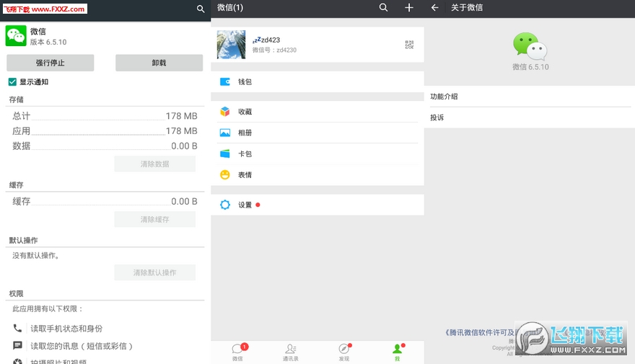Tap the album picture icon
Screen dimensions: 635x364
pos(224,133)
